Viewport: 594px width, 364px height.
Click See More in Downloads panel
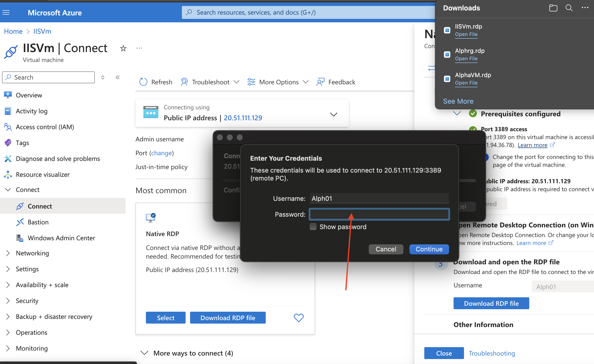[458, 101]
